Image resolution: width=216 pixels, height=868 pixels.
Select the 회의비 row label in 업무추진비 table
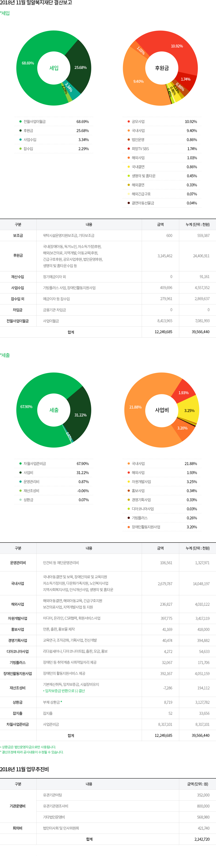18,828
